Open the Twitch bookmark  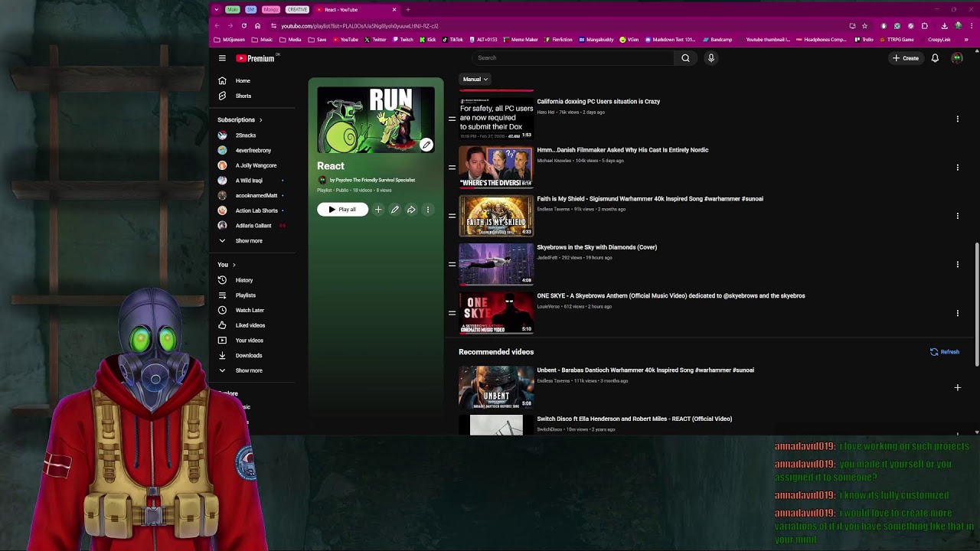(x=403, y=40)
